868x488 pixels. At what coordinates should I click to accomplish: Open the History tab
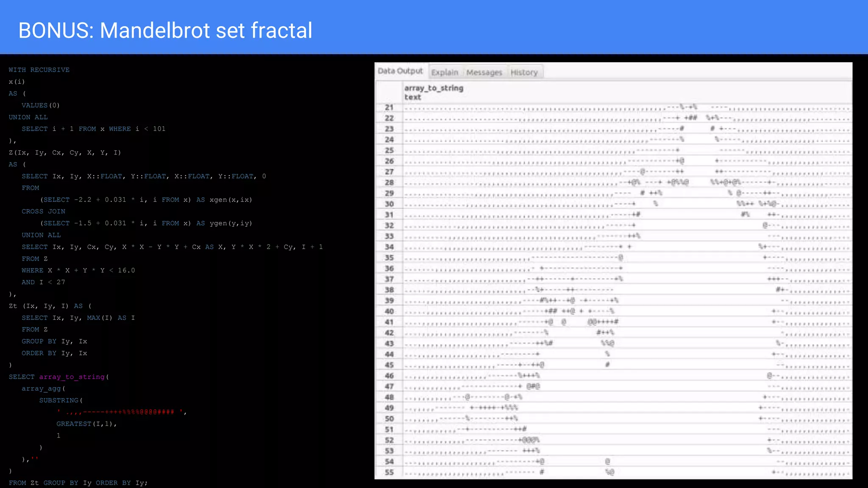tap(524, 72)
